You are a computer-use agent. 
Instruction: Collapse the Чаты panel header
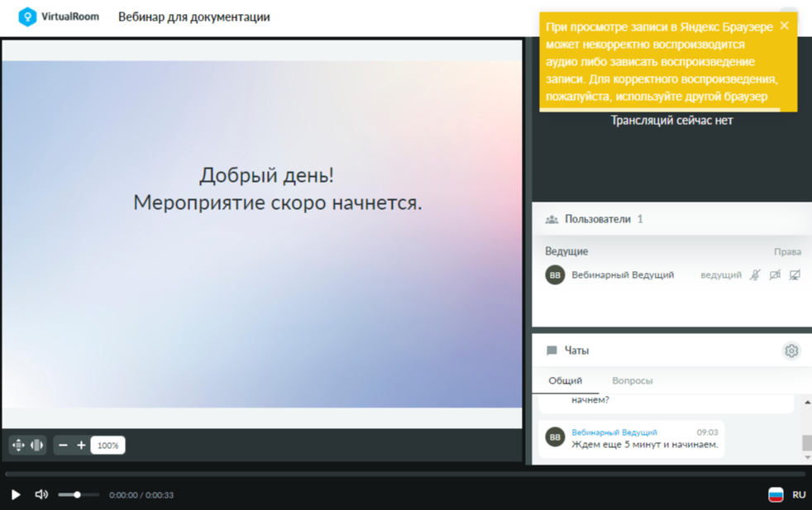672,350
